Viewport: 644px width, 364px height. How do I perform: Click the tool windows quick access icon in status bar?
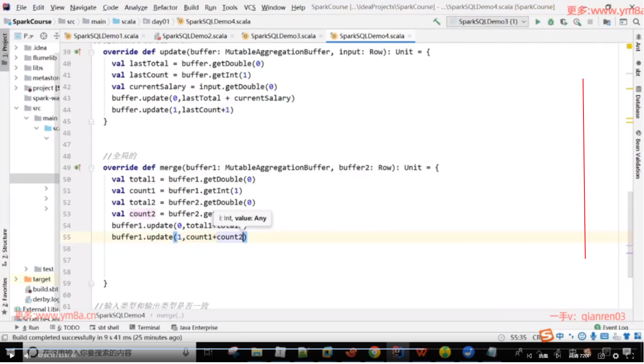[x=5, y=337]
